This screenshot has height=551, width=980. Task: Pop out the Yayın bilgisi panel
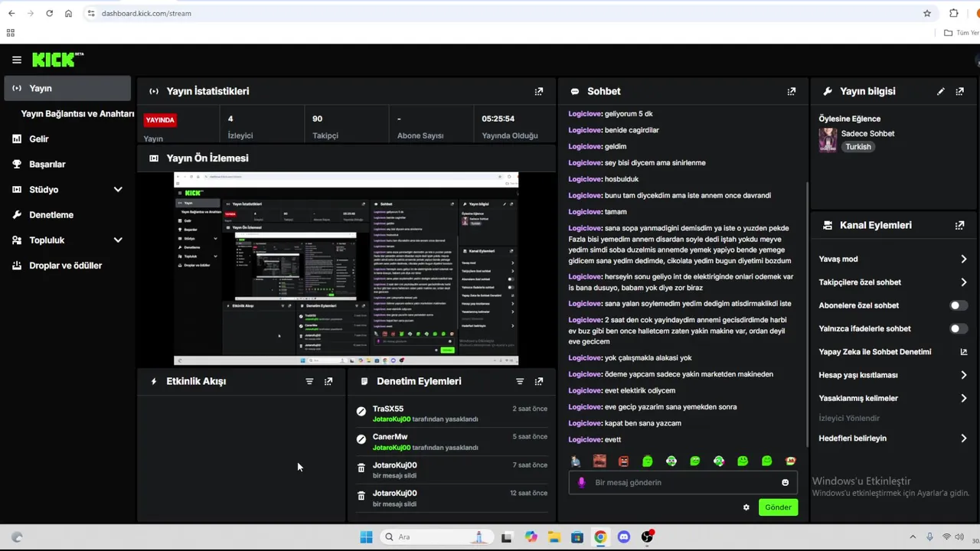pyautogui.click(x=960, y=91)
